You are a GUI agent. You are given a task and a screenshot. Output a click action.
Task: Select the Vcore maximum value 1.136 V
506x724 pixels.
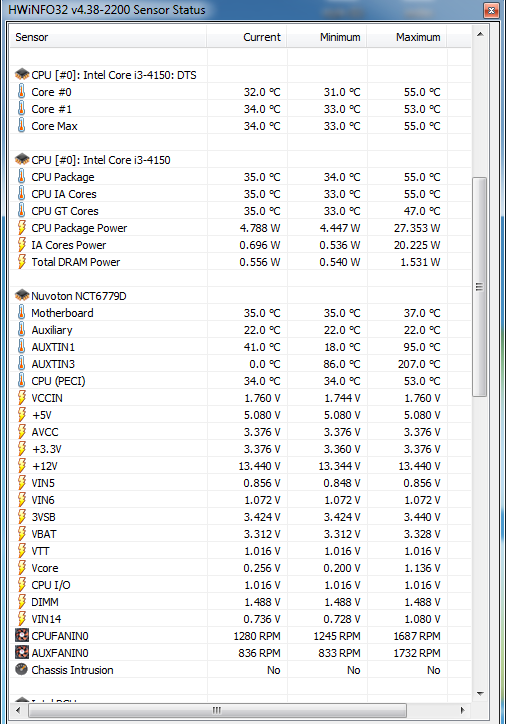click(422, 568)
